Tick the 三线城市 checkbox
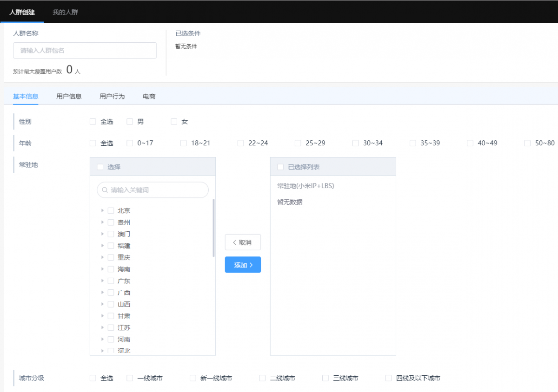This screenshot has height=392, width=558. tap(325, 378)
